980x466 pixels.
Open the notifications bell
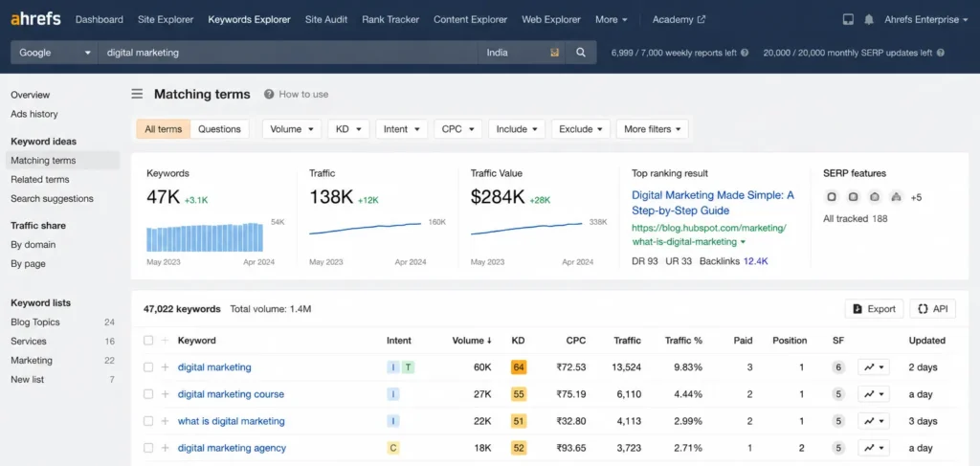point(869,19)
